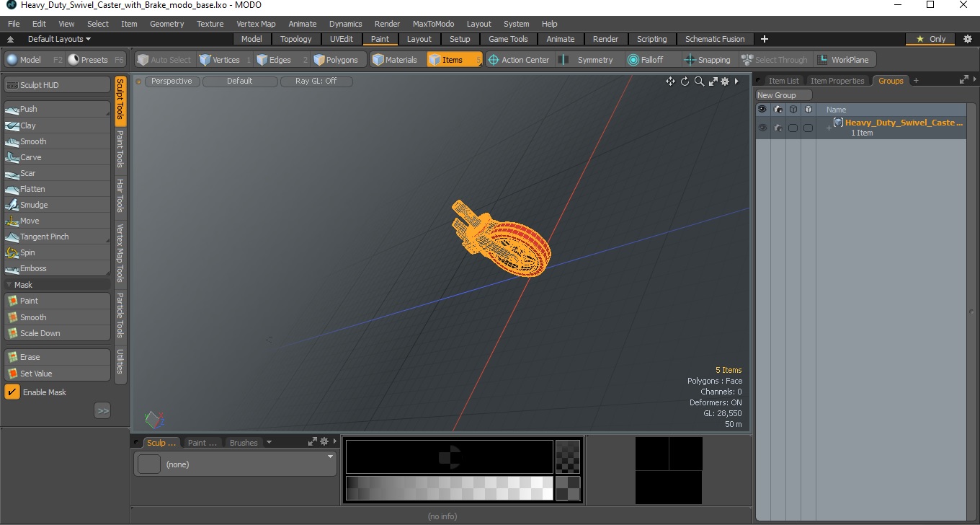The image size is (980, 525).
Task: Activate the Scar sculpt tool
Action: [57, 173]
